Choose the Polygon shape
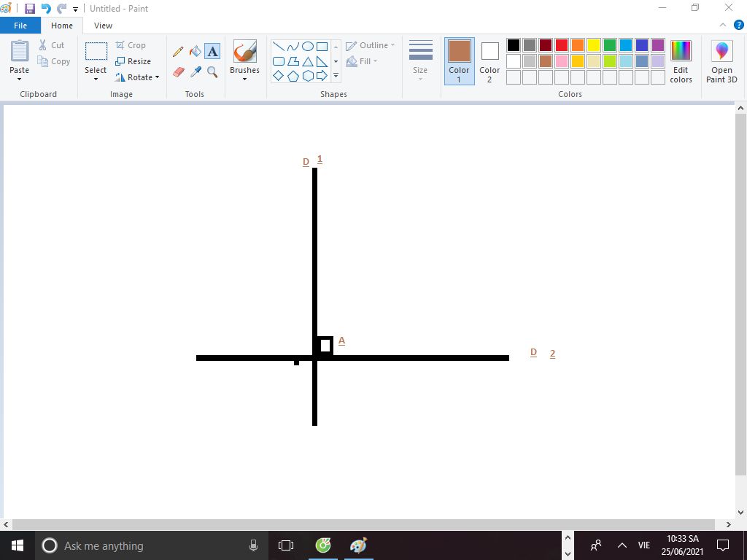Viewport: 747px width, 560px height. pyautogui.click(x=293, y=61)
